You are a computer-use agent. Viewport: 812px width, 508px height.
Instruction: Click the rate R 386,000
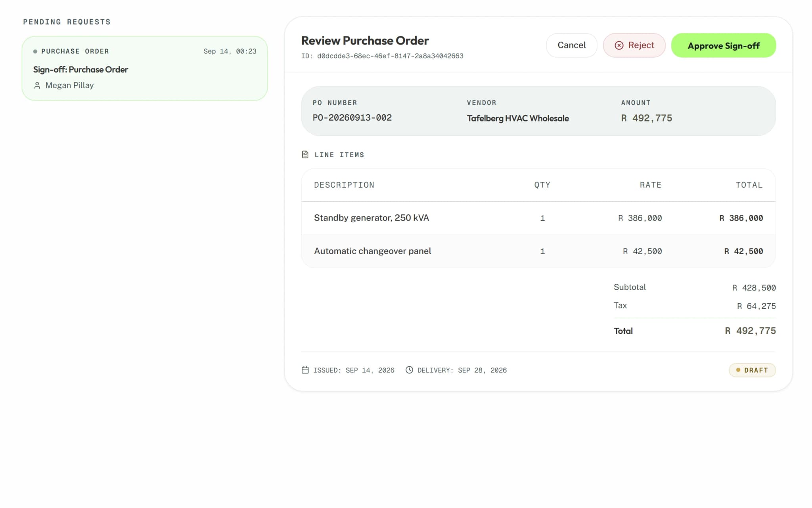tap(640, 218)
